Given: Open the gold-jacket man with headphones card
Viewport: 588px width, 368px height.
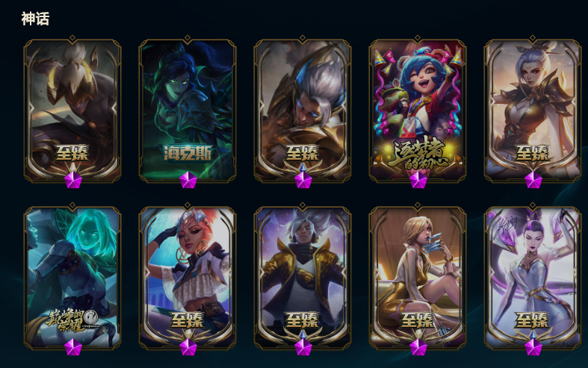Looking at the screenshot, I should coord(303,278).
